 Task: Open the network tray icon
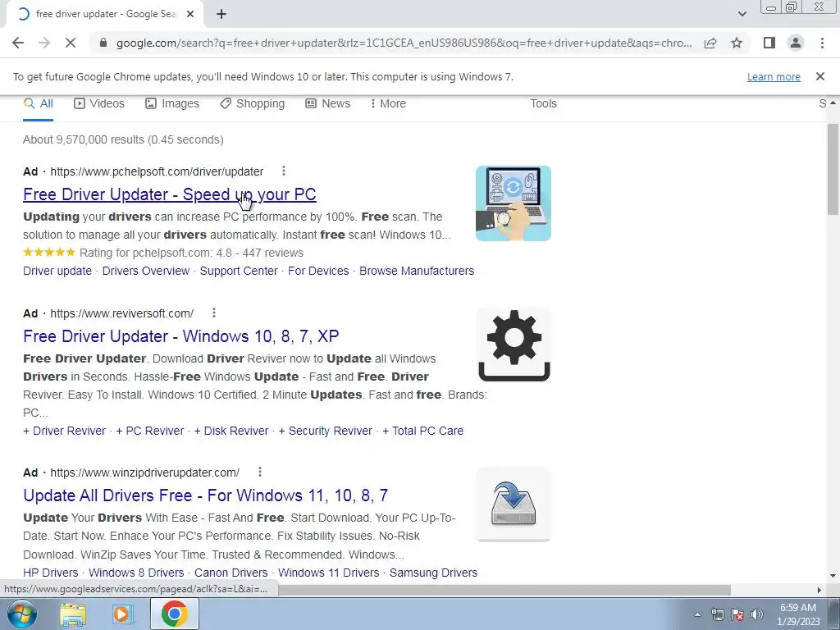coord(717,614)
